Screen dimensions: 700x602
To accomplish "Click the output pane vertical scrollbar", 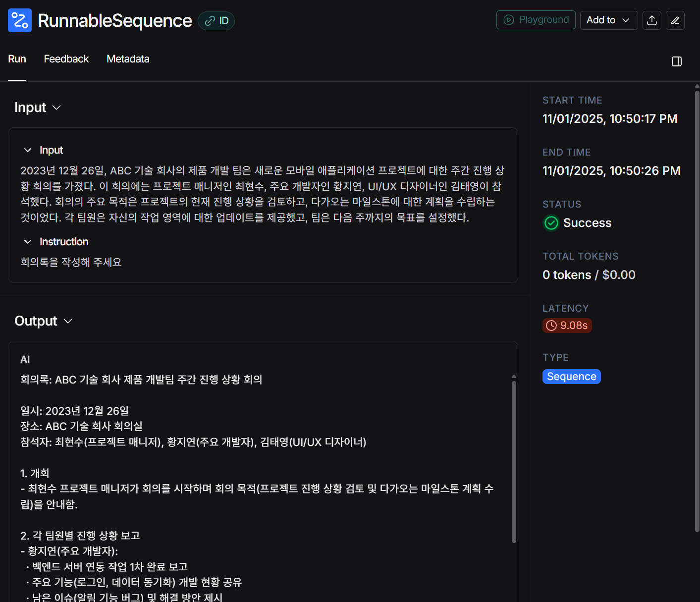I will coord(514,461).
